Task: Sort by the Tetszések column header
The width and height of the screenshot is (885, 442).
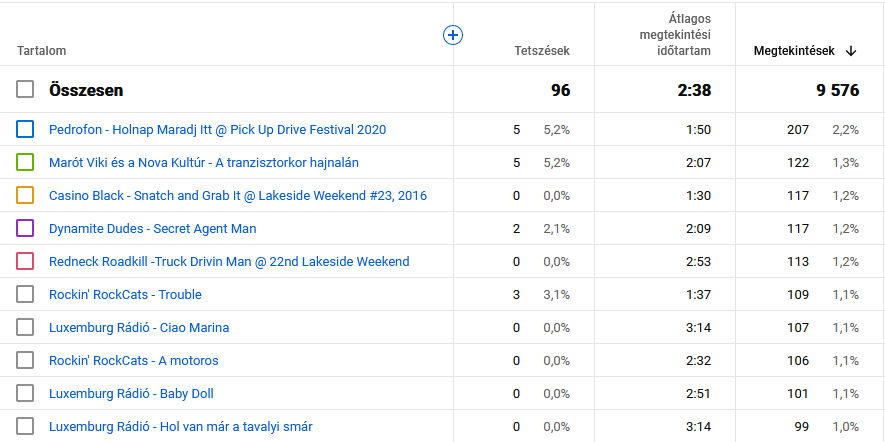Action: point(541,51)
